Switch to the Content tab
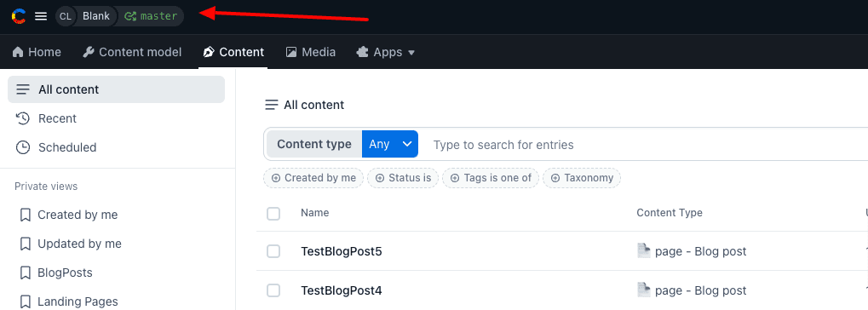 [x=233, y=52]
